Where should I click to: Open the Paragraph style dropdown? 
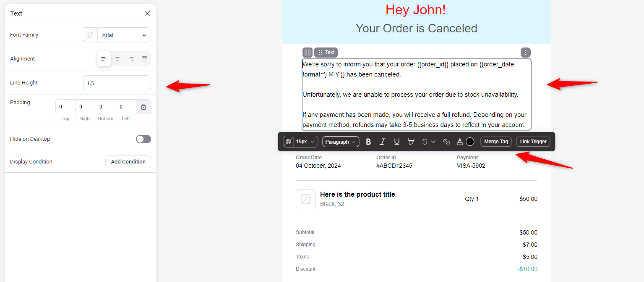coord(341,142)
